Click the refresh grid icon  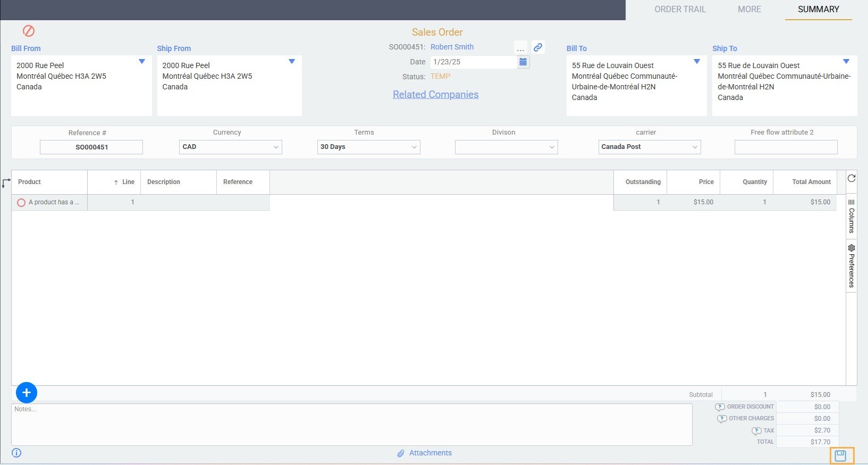tap(852, 178)
